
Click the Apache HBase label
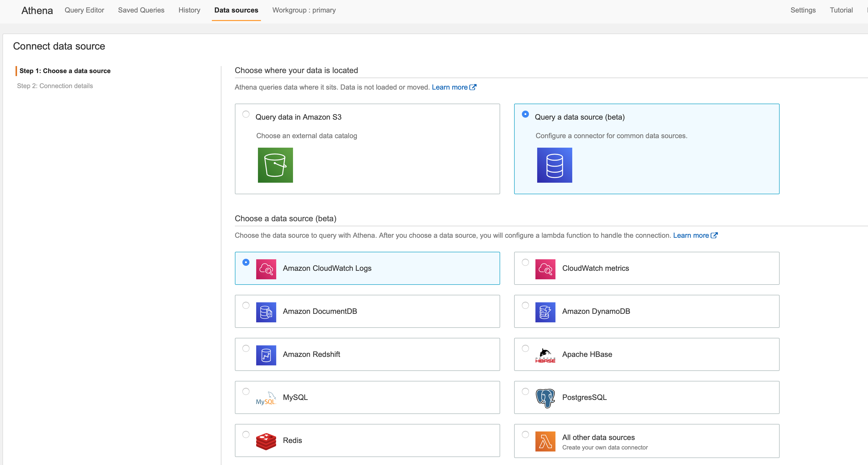587,355
